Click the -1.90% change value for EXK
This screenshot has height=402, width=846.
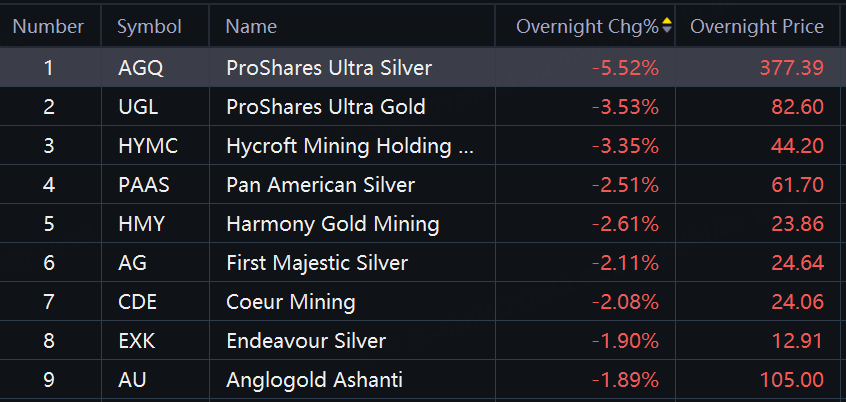(x=625, y=341)
